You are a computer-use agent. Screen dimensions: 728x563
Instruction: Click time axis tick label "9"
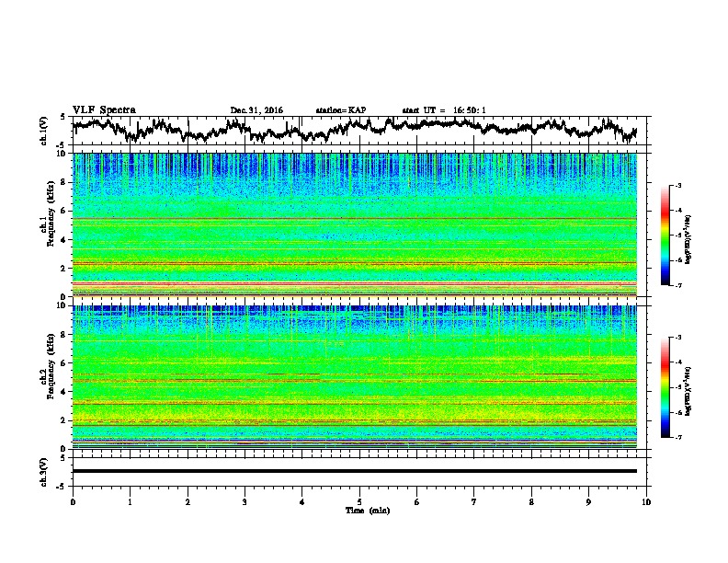(x=588, y=502)
